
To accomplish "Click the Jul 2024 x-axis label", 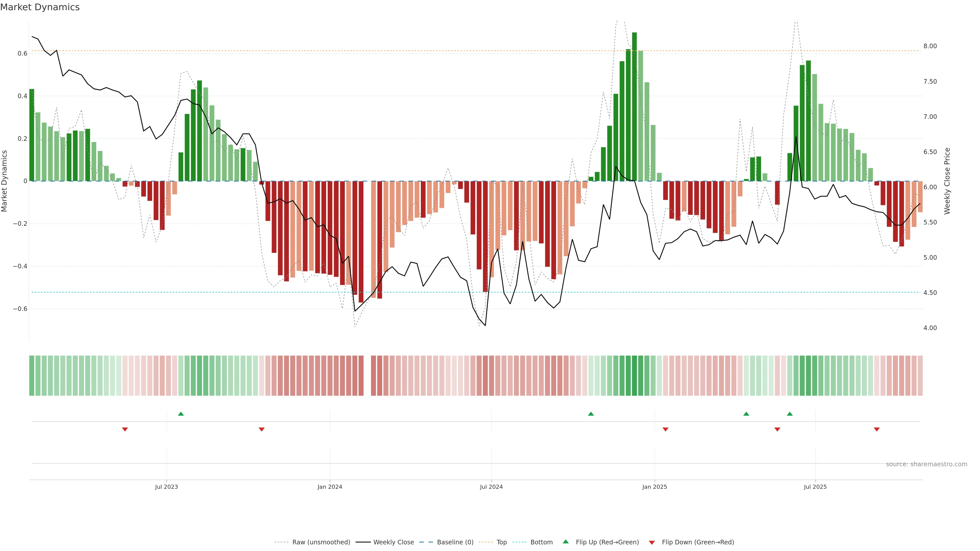I will pos(491,487).
